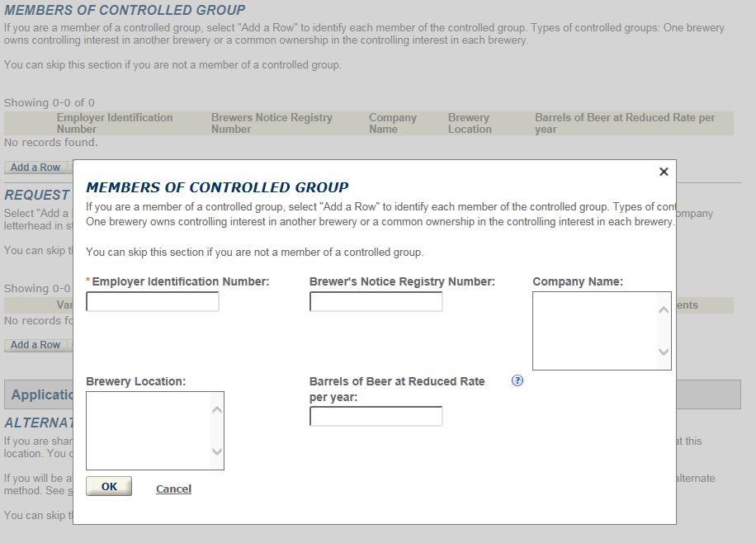The width and height of the screenshot is (756, 543).
Task: Click the Company Name table column header
Action: pyautogui.click(x=393, y=123)
